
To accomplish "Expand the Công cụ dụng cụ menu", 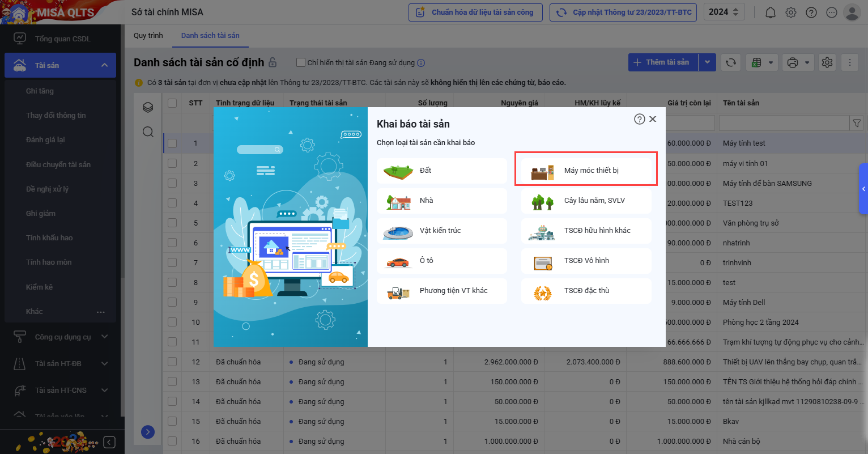I will 104,337.
